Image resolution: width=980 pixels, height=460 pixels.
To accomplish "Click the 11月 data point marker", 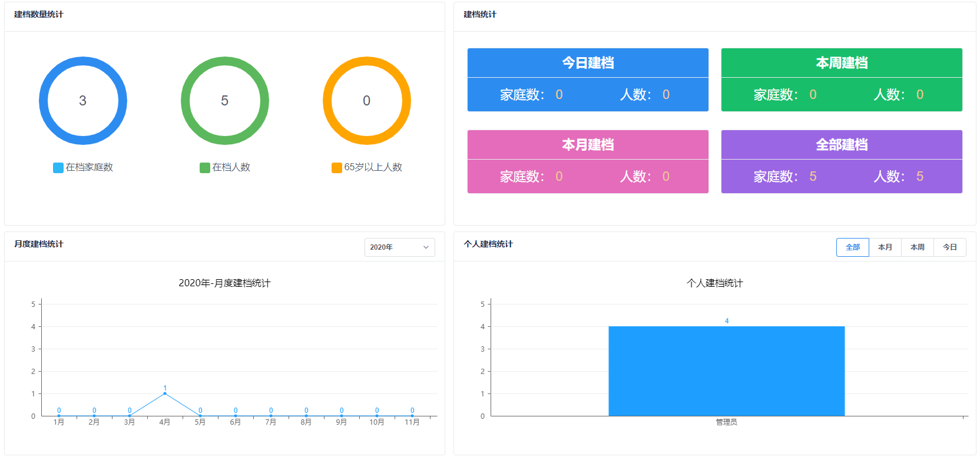I will click(x=412, y=416).
